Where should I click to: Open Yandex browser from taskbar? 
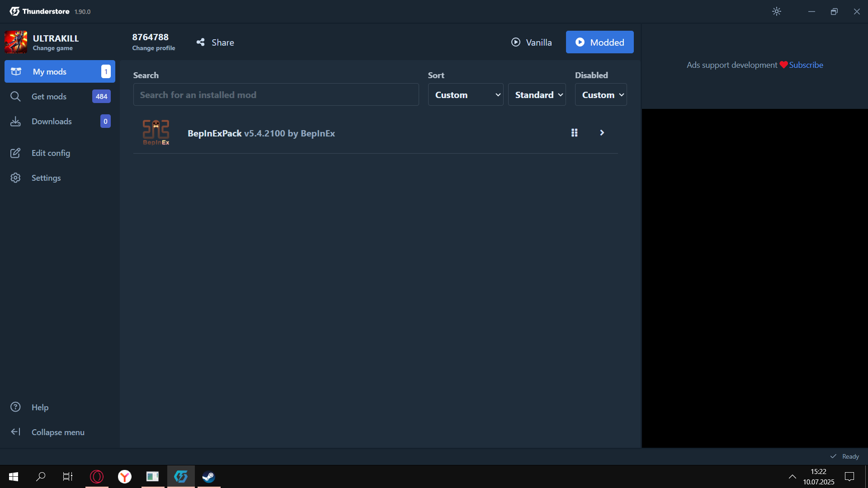125,477
